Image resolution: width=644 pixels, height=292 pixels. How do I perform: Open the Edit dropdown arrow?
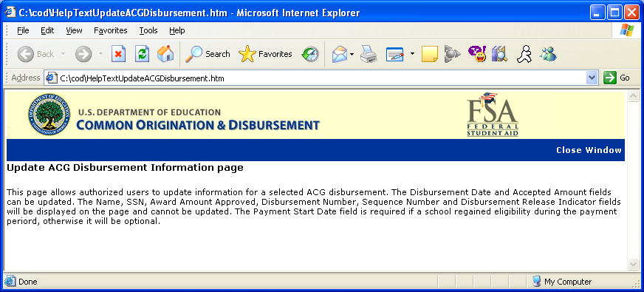(412, 54)
